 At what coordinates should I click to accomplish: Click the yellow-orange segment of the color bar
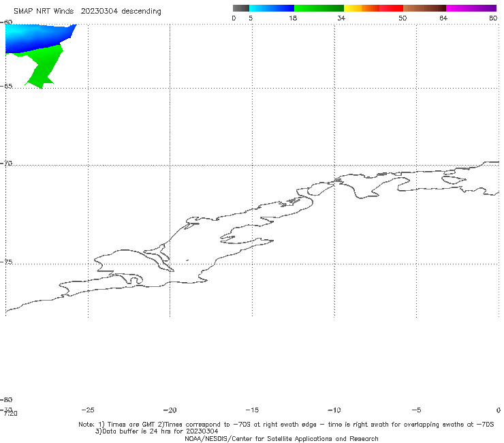[362, 8]
